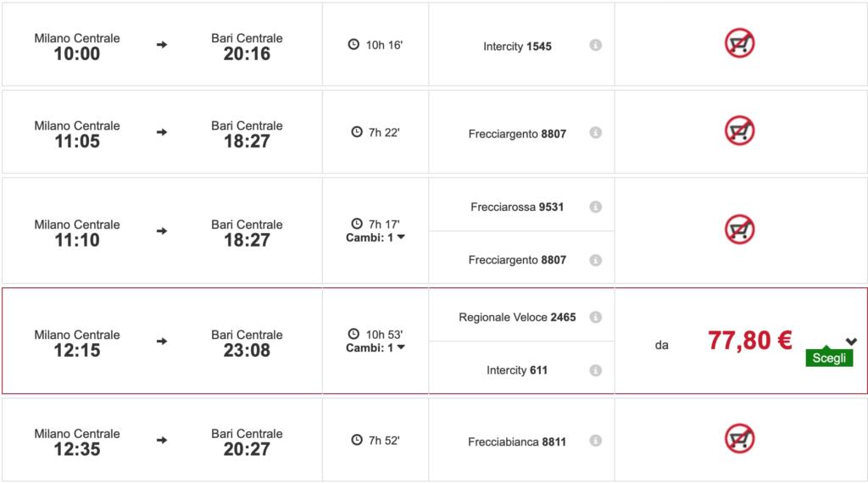
Task: Show info for Frecciarossa 9531
Action: pyautogui.click(x=595, y=207)
